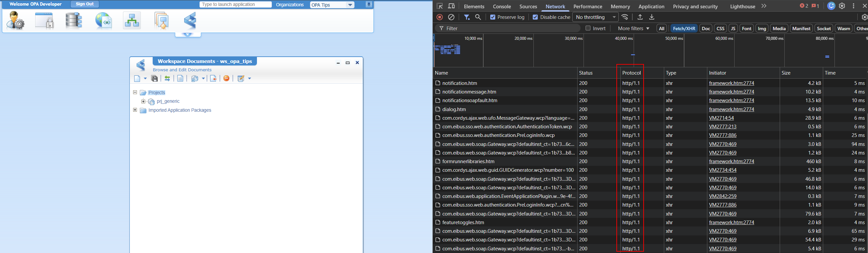The height and width of the screenshot is (253, 868).
Task: Click the export HAR download icon
Action: coord(652,17)
